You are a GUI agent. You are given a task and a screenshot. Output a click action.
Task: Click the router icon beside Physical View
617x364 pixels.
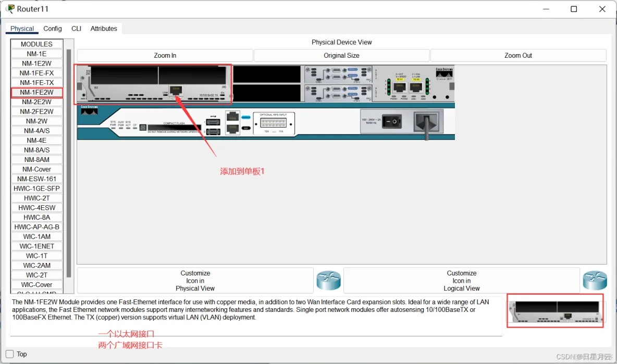pyautogui.click(x=329, y=280)
